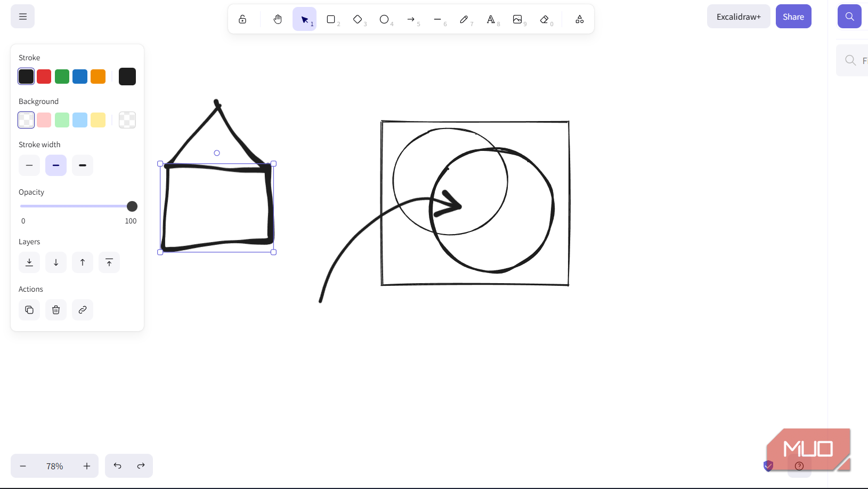Select the Arrow tool
The height and width of the screenshot is (489, 868).
[411, 19]
